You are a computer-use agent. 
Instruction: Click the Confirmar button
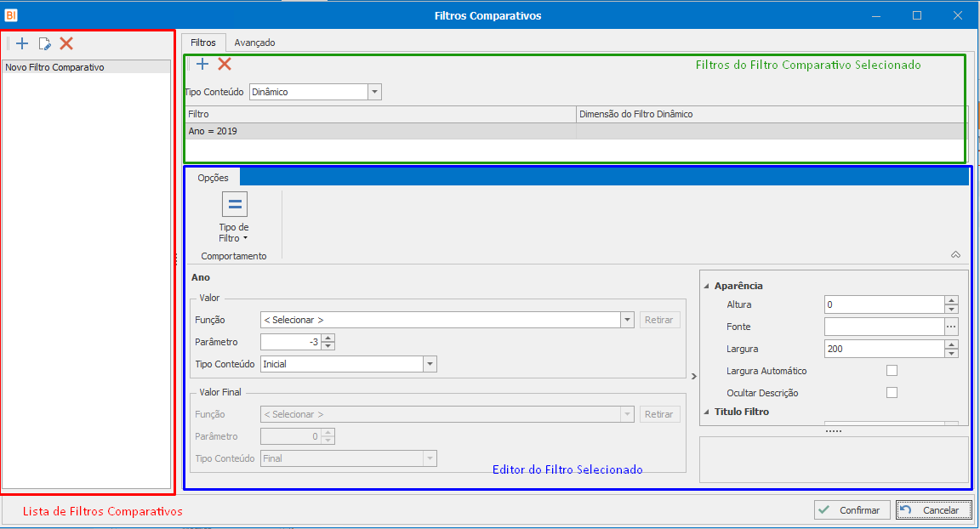pyautogui.click(x=852, y=510)
